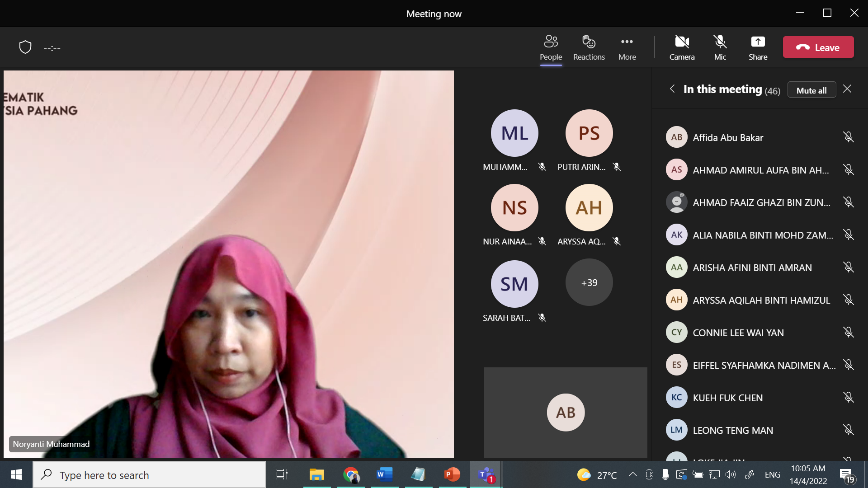Click LEONG TENG MAN mute icon
The height and width of the screenshot is (488, 868).
point(849,430)
